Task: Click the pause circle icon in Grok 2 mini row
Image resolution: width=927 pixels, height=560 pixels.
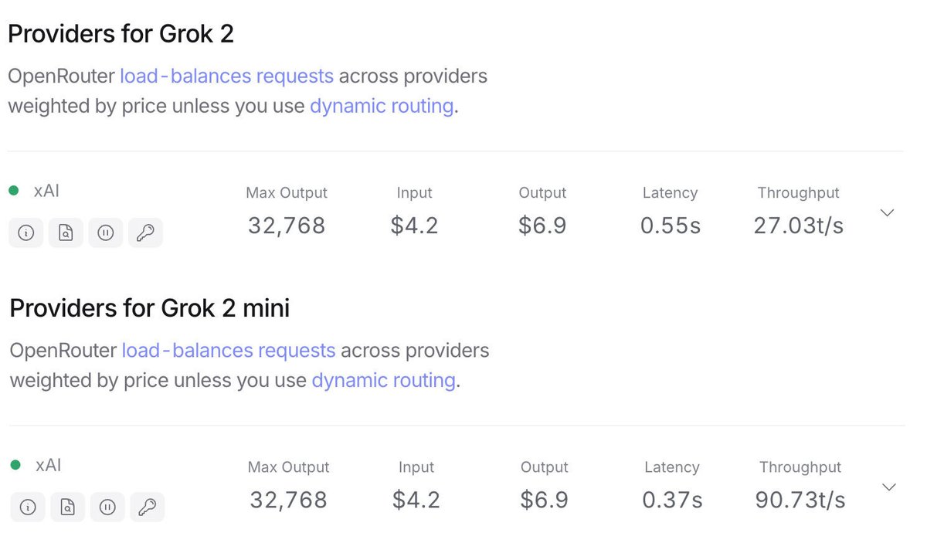Action: coord(107,507)
